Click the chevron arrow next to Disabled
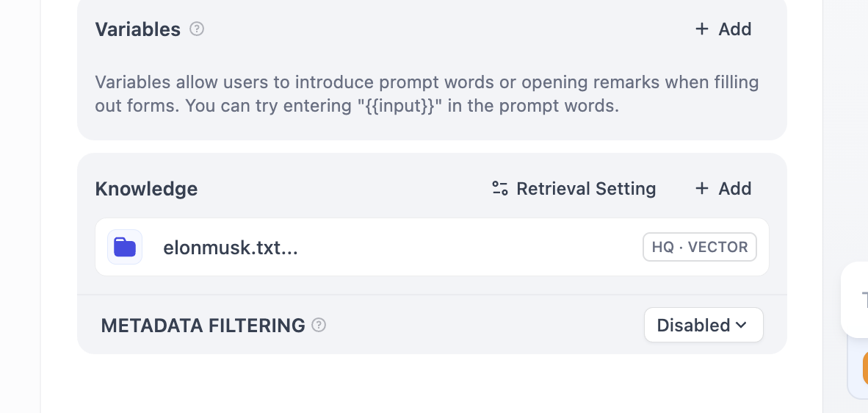The width and height of the screenshot is (868, 413). (x=741, y=325)
